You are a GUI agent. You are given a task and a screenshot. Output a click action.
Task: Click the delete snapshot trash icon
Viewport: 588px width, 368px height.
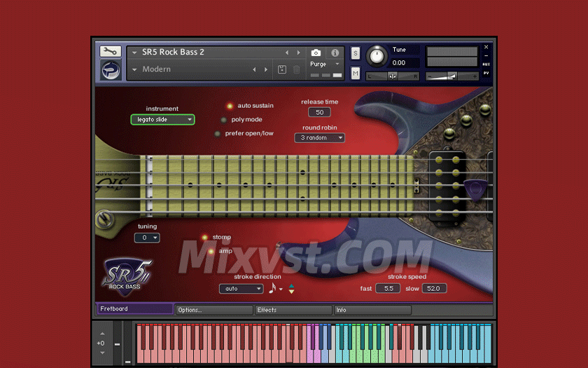[x=296, y=69]
